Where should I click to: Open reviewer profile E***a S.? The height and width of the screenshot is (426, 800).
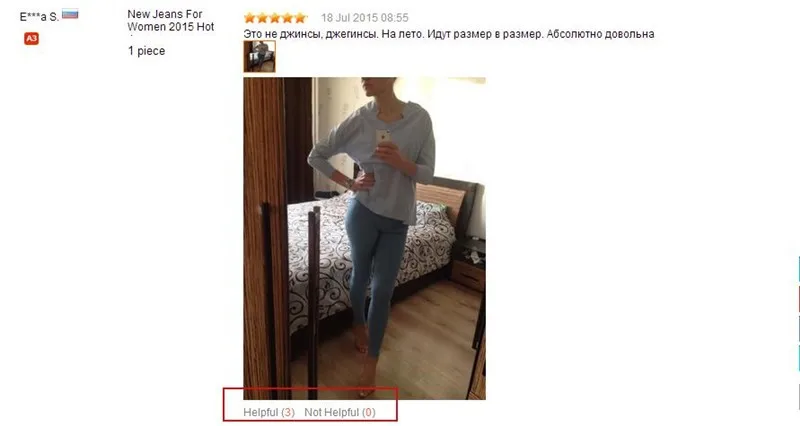pyautogui.click(x=39, y=17)
